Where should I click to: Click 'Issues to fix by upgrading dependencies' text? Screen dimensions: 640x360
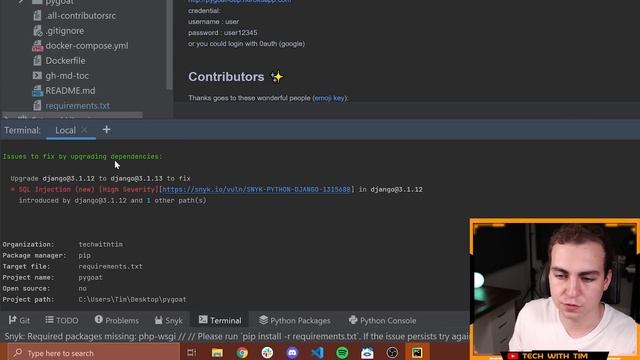(82, 156)
